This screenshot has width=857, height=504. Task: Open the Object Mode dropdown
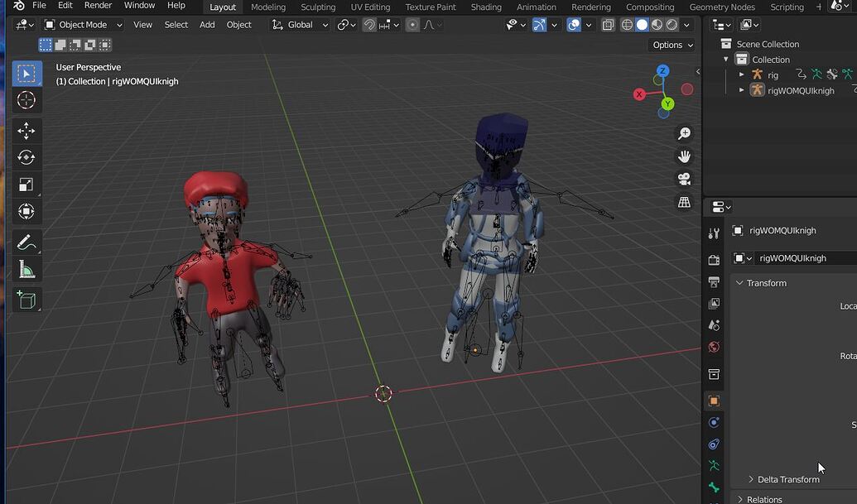point(83,25)
